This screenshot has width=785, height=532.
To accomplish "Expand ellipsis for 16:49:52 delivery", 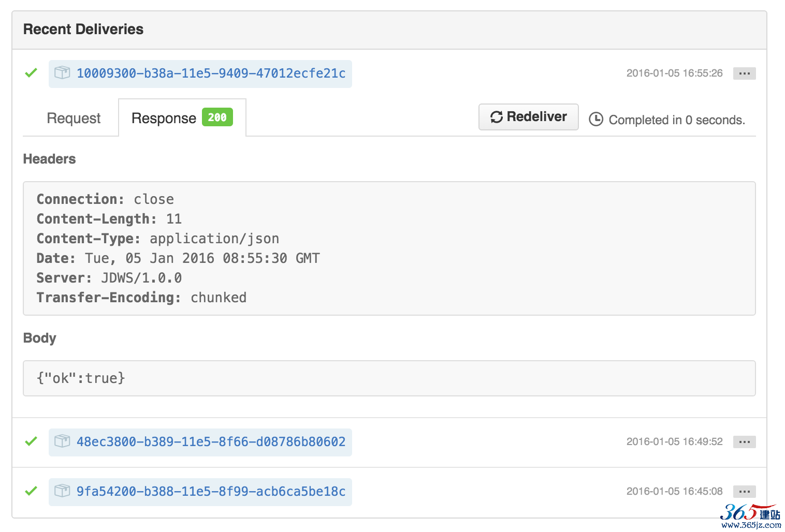I will pyautogui.click(x=744, y=442).
